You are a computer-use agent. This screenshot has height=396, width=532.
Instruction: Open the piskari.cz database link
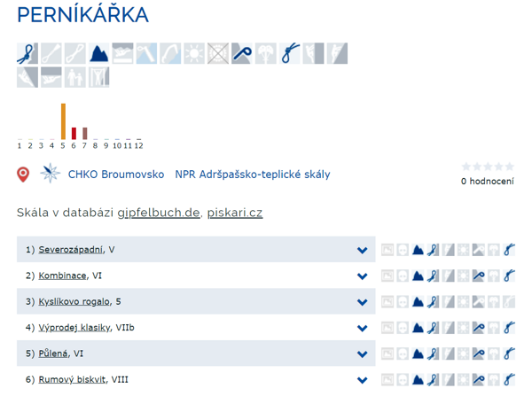[x=235, y=213]
